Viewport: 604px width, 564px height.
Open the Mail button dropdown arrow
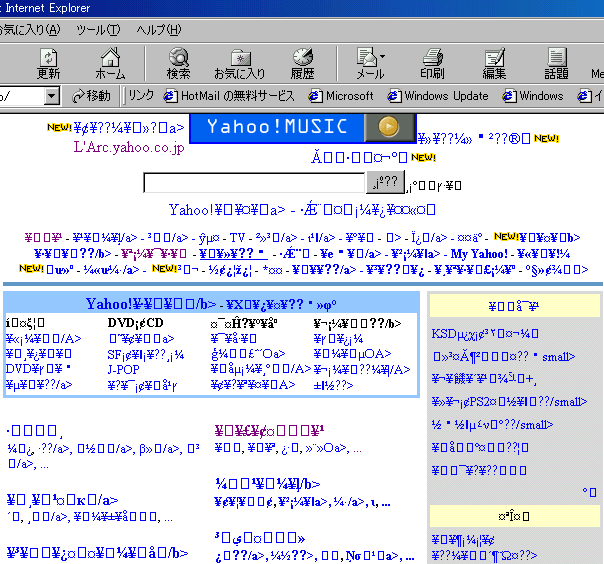pos(383,56)
